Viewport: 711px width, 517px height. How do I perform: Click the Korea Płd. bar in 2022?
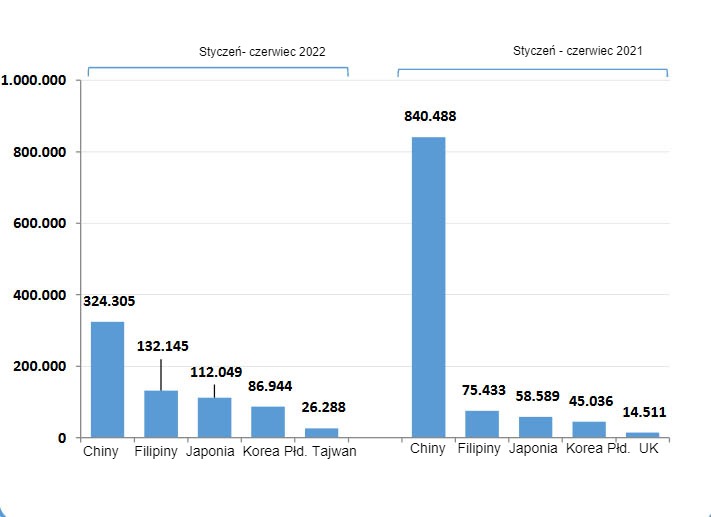point(267,421)
